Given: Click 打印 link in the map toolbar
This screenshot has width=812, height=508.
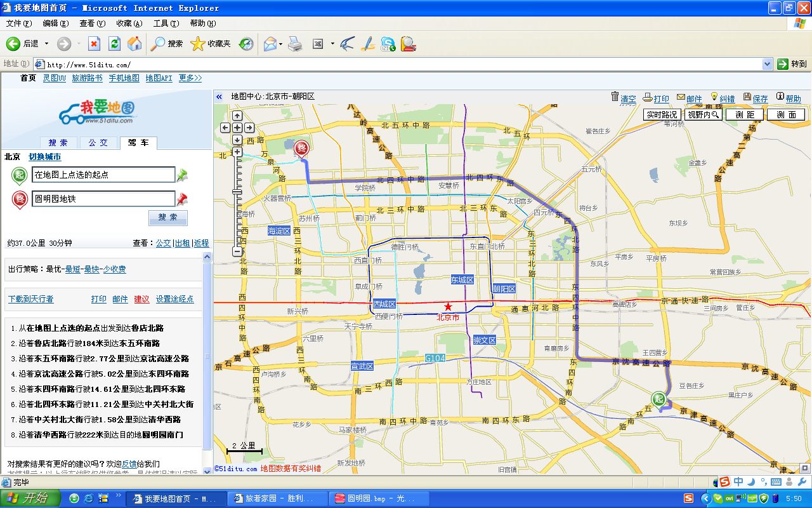Looking at the screenshot, I should click(662, 98).
